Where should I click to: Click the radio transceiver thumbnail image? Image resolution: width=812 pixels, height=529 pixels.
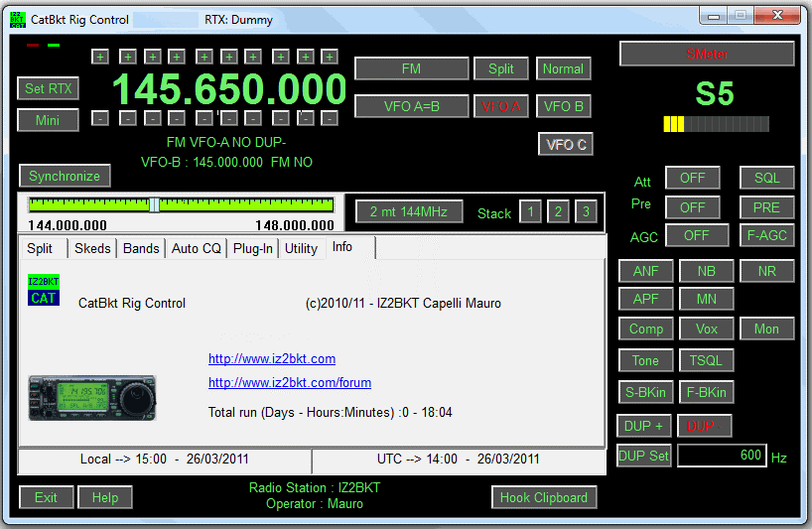coord(92,397)
